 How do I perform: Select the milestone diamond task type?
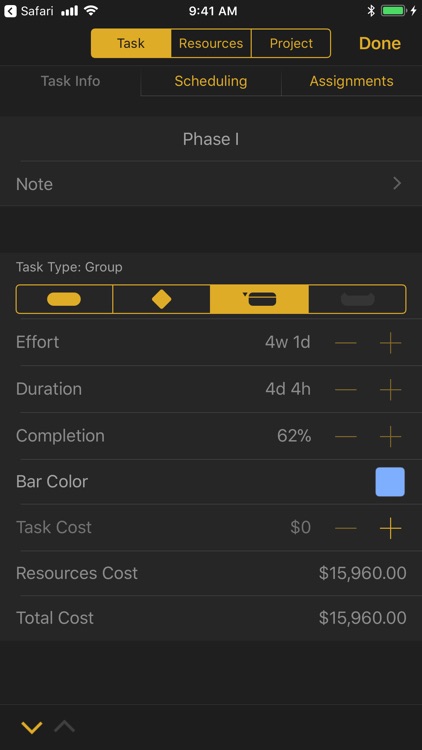click(161, 299)
